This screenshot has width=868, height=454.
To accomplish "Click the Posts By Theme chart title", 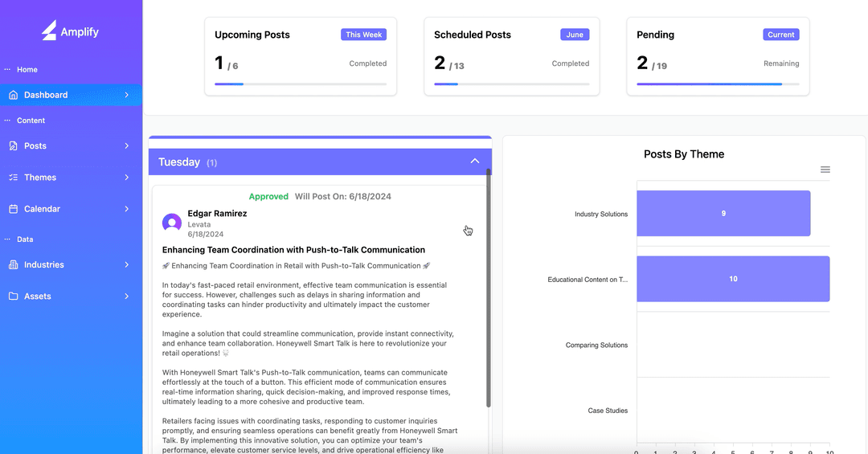I will click(684, 154).
